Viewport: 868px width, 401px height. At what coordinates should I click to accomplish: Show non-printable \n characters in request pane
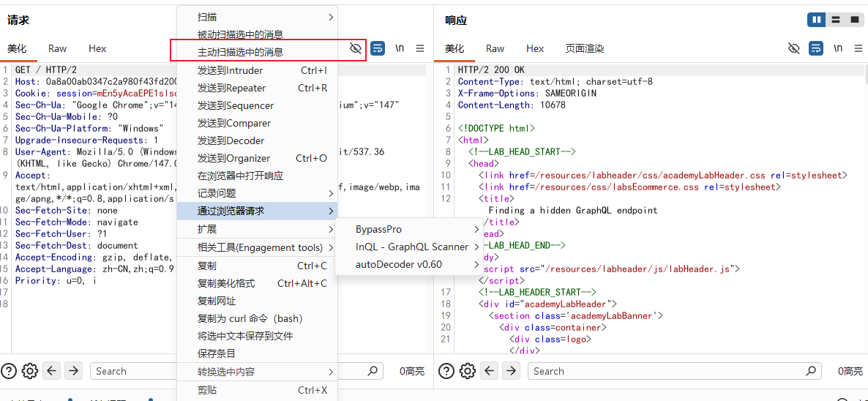(x=400, y=49)
